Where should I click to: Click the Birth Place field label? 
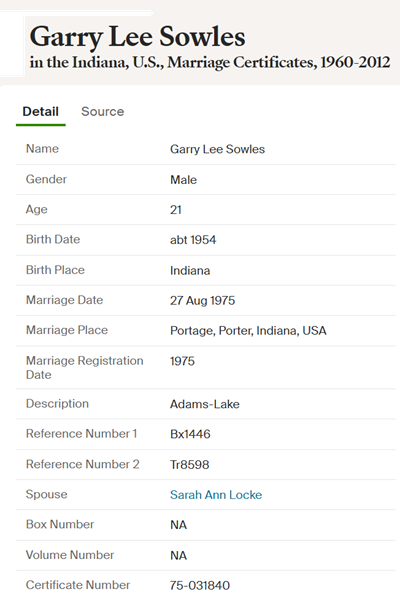(55, 270)
